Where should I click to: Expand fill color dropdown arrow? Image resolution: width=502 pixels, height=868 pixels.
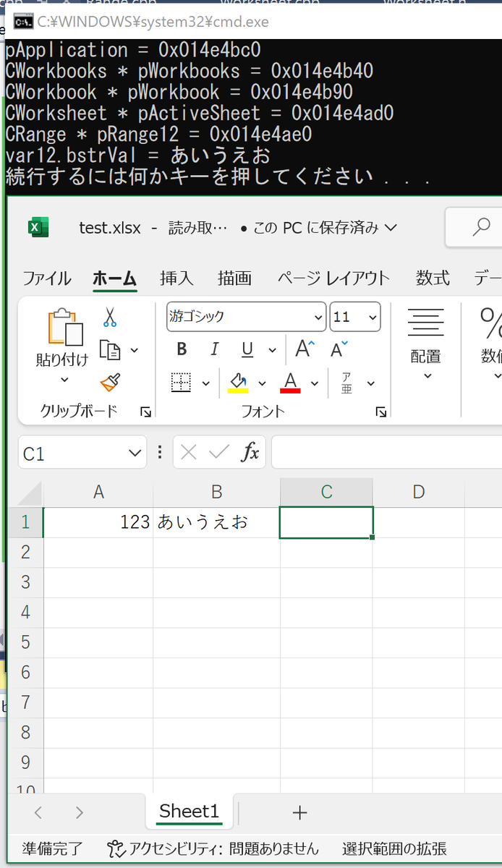(x=262, y=383)
